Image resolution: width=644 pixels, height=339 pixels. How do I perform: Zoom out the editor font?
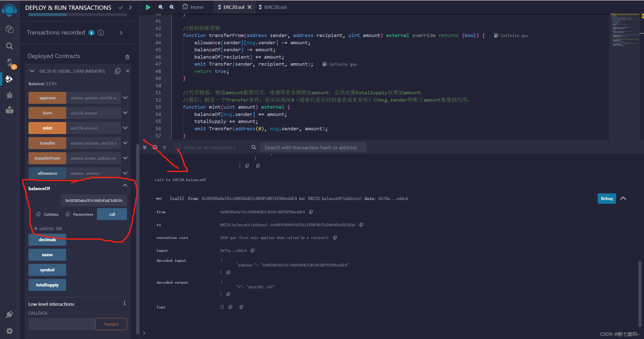(161, 7)
